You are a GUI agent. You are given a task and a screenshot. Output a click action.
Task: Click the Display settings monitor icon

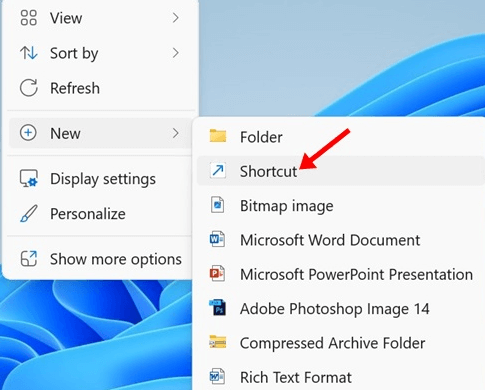[29, 178]
